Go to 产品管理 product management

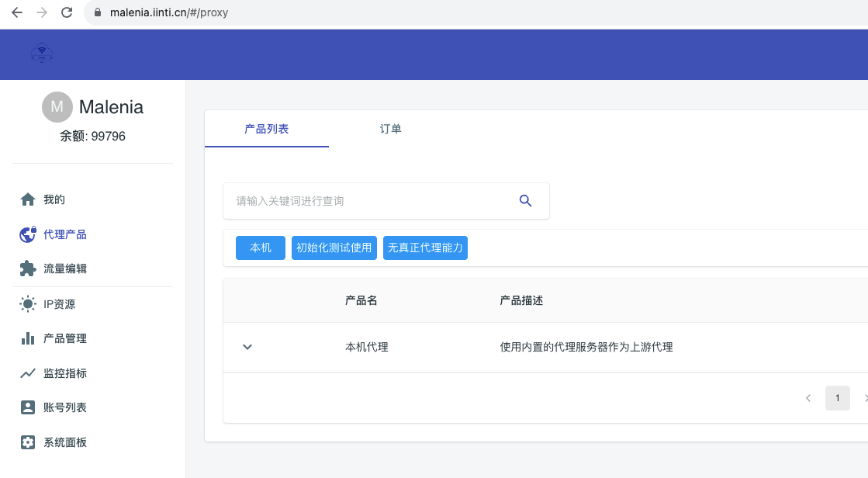63,338
